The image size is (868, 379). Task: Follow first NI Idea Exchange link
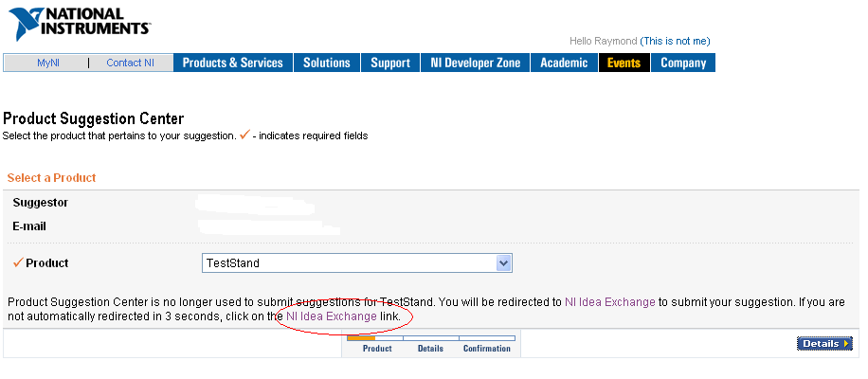[610, 302]
